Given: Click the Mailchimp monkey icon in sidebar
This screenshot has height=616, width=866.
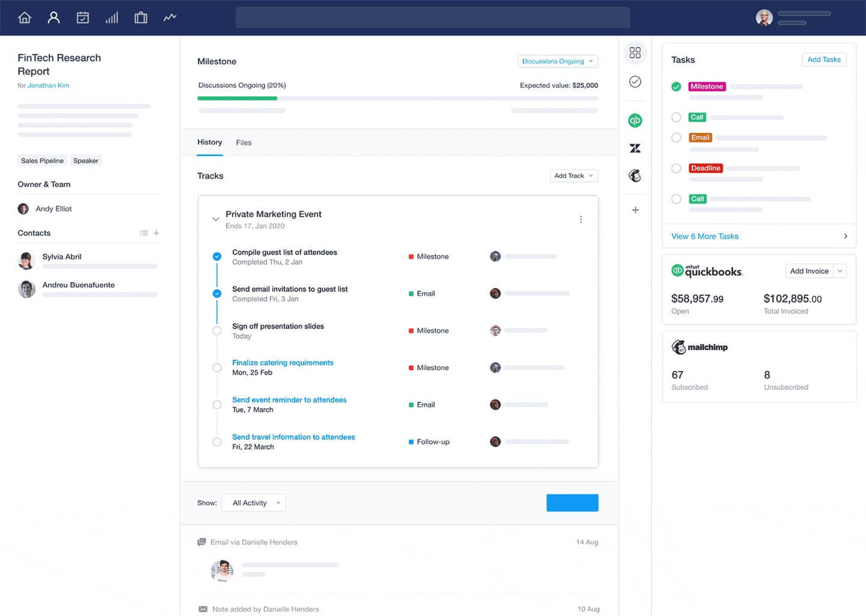Looking at the screenshot, I should point(635,175).
